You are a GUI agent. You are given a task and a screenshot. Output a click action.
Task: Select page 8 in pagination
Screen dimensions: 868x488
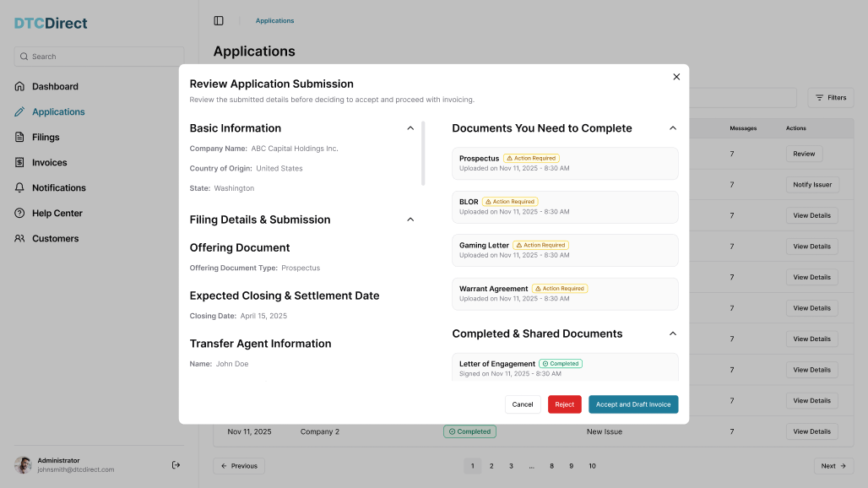(551, 466)
